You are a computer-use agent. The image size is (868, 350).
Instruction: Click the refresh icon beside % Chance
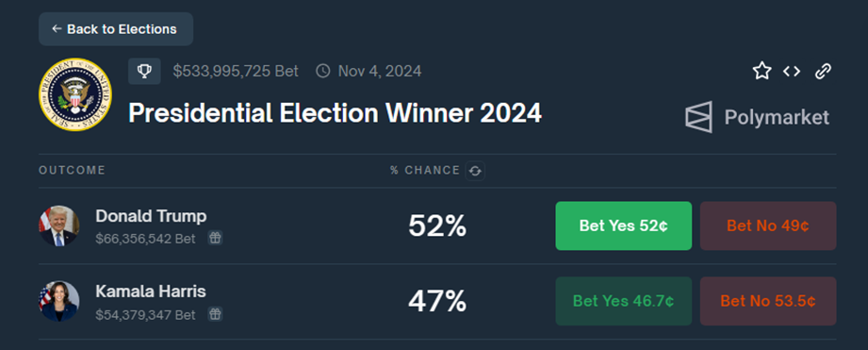coord(475,171)
